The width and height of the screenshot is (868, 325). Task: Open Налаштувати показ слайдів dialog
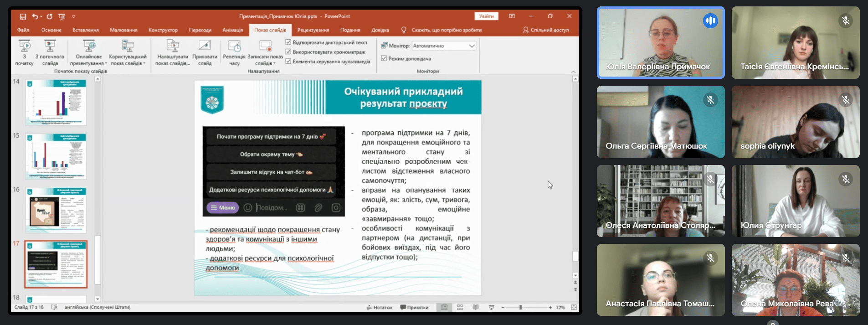[x=172, y=53]
